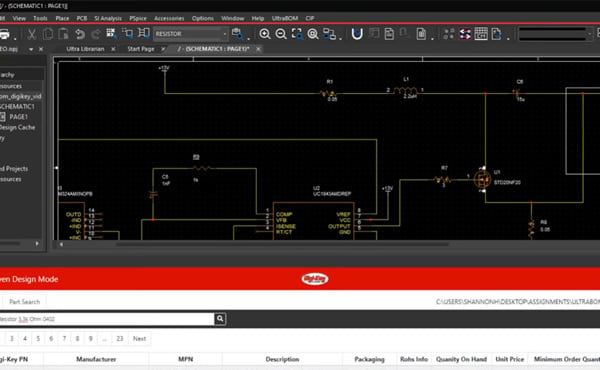
Task: Close the Start Page tab
Action: coord(163,49)
